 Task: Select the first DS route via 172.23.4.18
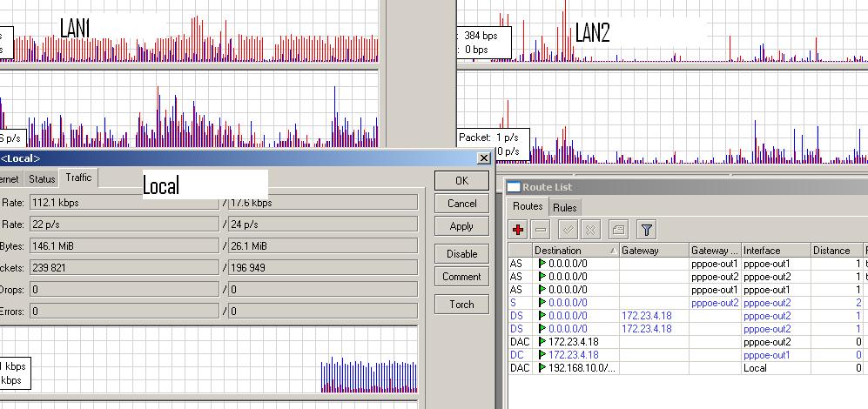coord(688,316)
